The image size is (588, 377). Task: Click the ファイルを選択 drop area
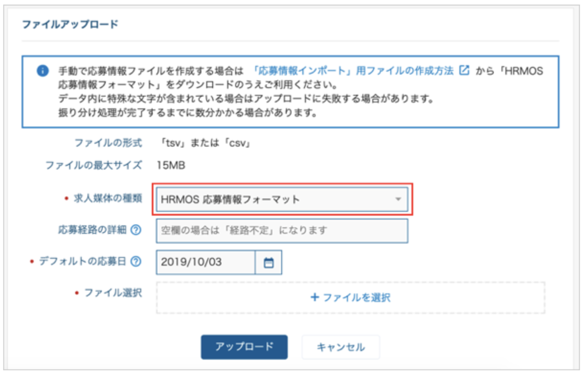[350, 297]
